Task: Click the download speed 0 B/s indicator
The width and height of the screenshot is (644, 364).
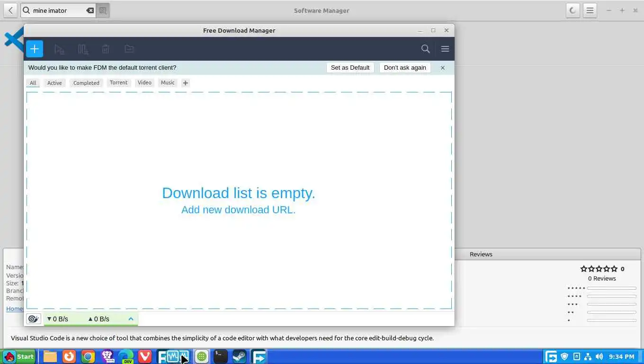Action: [x=58, y=319]
